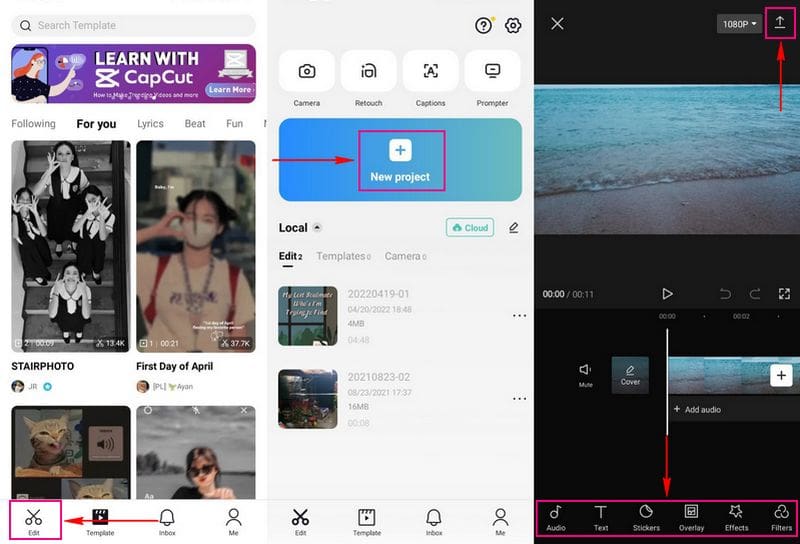The image size is (800, 544).
Task: Open First Day of April template thumbnail
Action: [196, 246]
